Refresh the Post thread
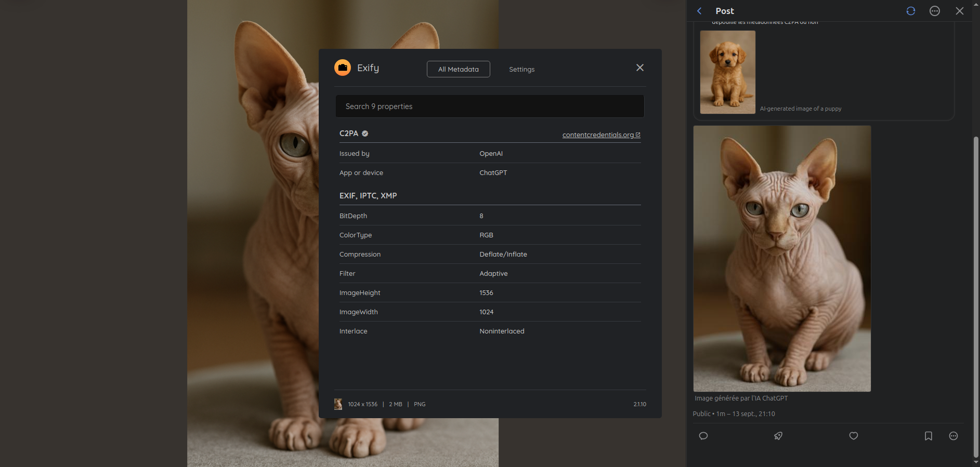The width and height of the screenshot is (980, 467). 911,11
